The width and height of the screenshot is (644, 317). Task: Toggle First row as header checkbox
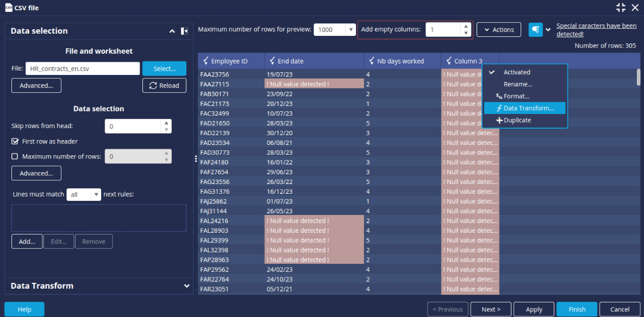click(15, 141)
